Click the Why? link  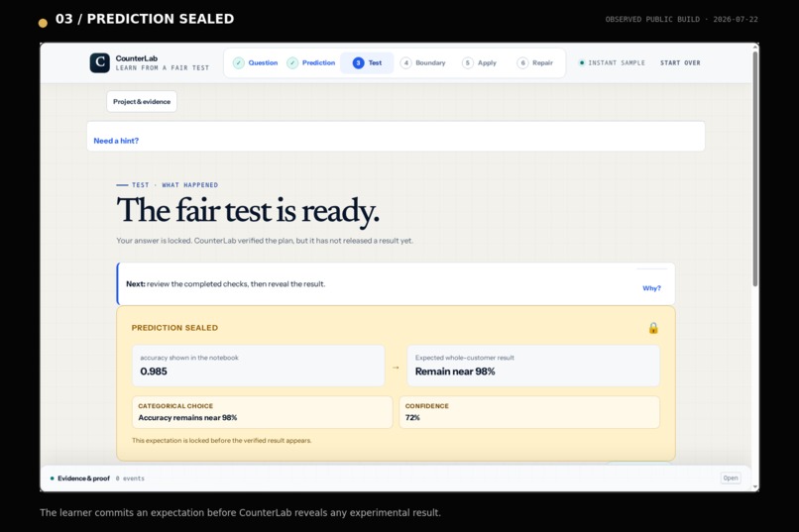click(651, 288)
